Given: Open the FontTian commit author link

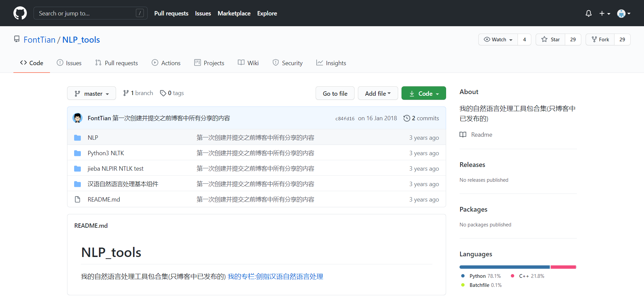Looking at the screenshot, I should (99, 118).
